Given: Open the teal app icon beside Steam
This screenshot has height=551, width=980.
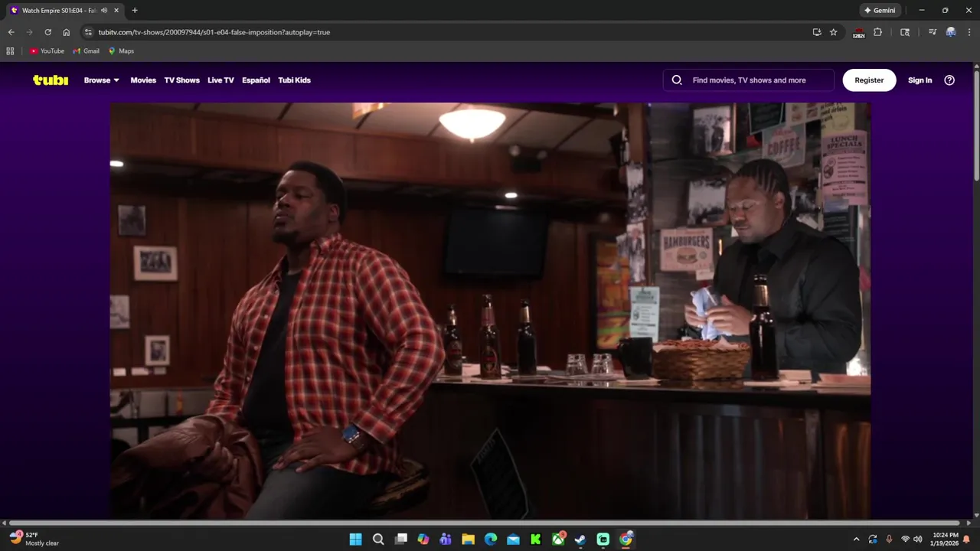Looking at the screenshot, I should point(603,540).
